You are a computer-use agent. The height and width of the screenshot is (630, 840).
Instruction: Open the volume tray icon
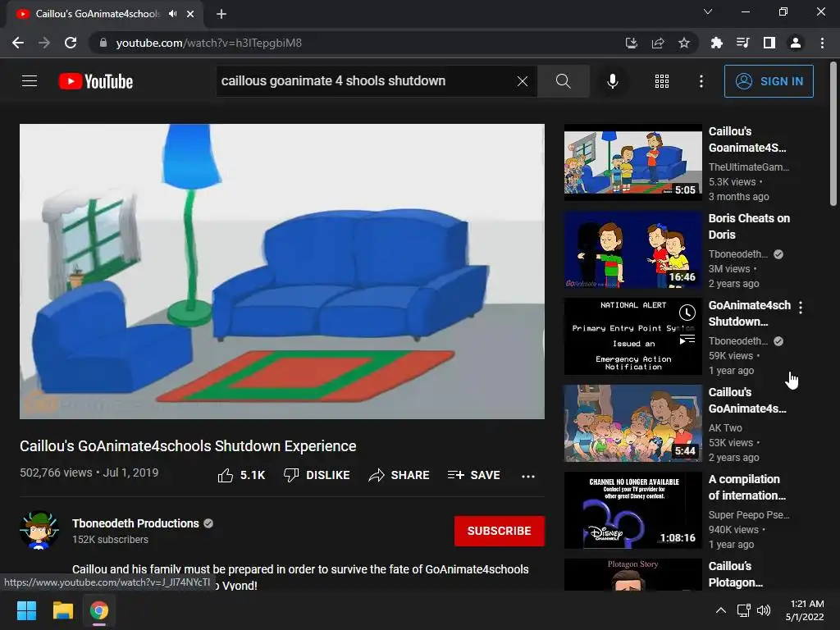point(764,610)
